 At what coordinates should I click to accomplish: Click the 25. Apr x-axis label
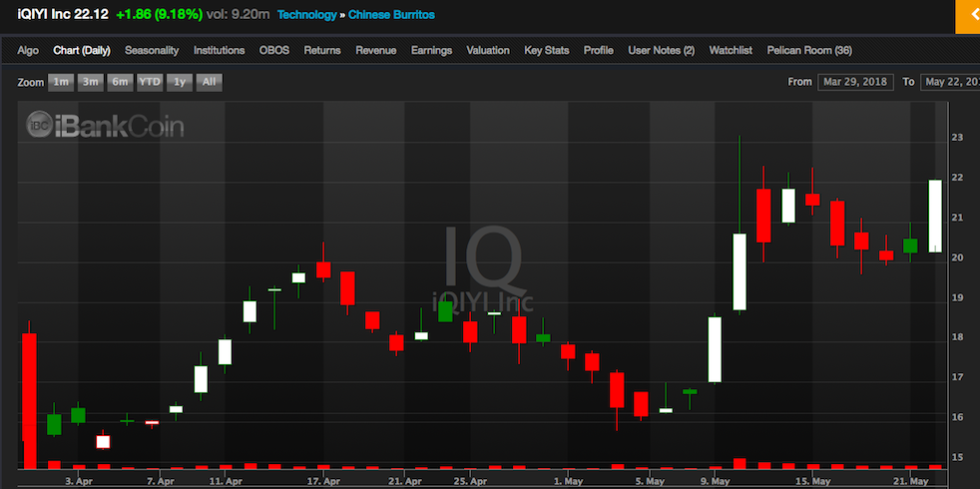[x=471, y=481]
